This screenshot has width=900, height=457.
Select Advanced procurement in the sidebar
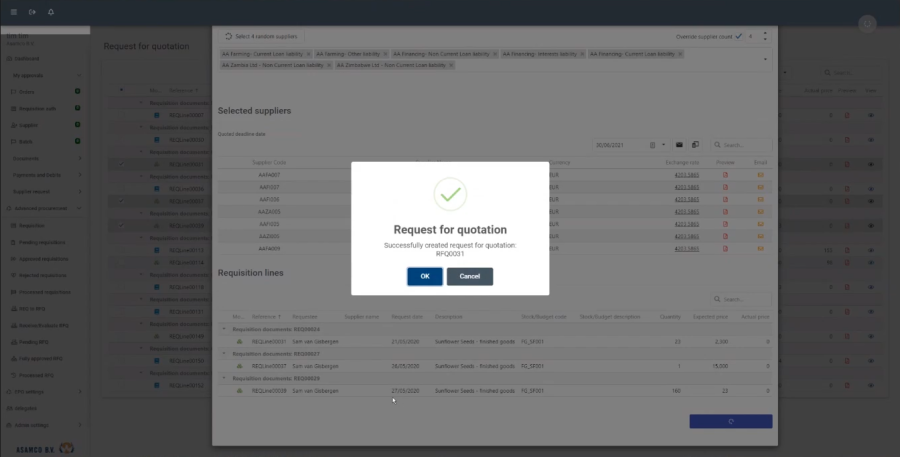[41, 208]
